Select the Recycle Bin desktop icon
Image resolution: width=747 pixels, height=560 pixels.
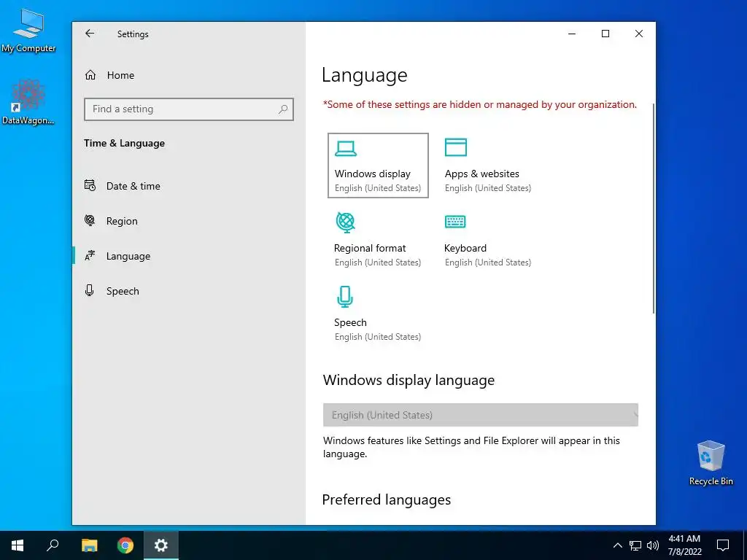click(x=711, y=463)
